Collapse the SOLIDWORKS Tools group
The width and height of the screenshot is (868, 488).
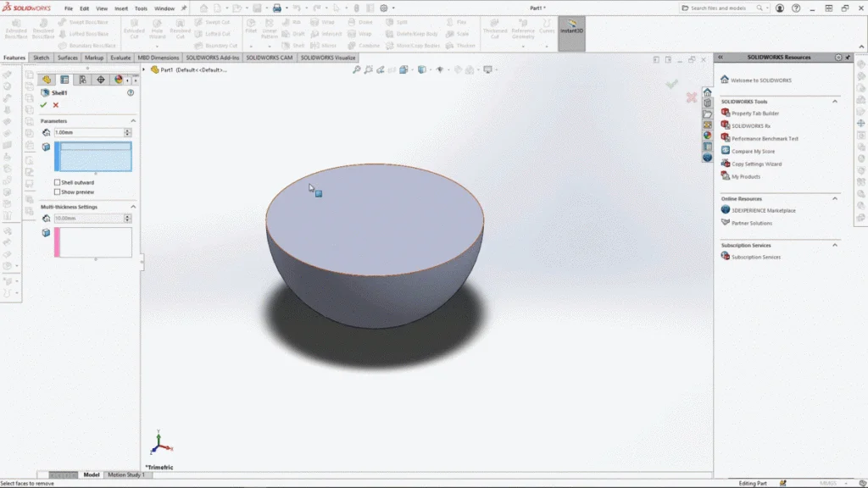click(x=835, y=102)
